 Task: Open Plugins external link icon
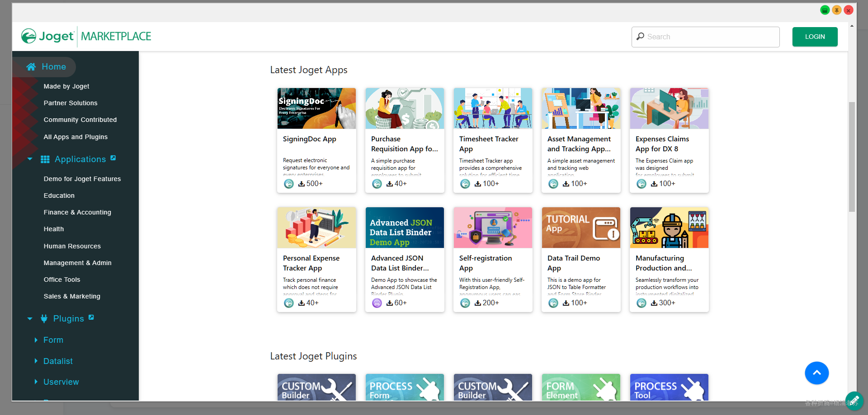(x=91, y=317)
